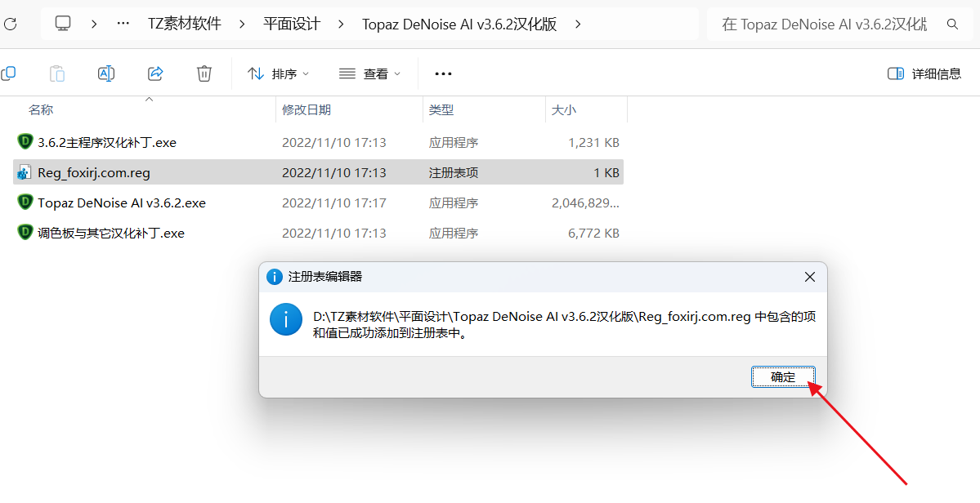Screen dimensions: 980x503
Task: Click the copy icon in toolbar
Action: coord(8,73)
